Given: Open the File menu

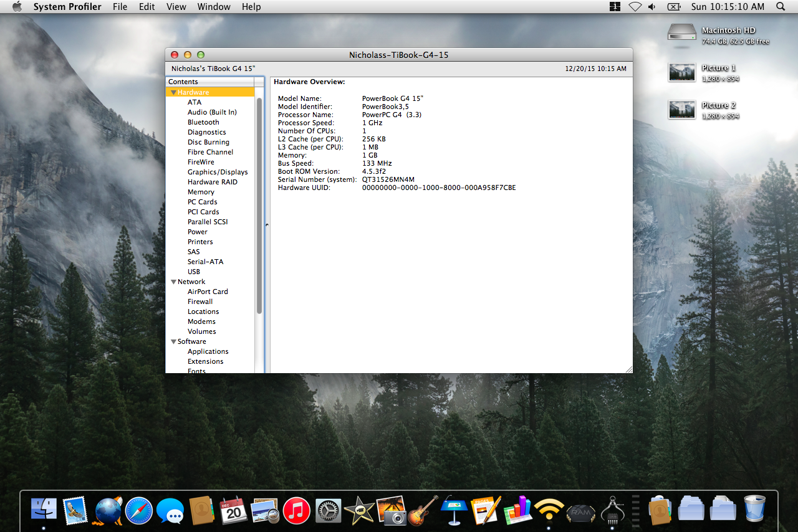Looking at the screenshot, I should coord(120,7).
